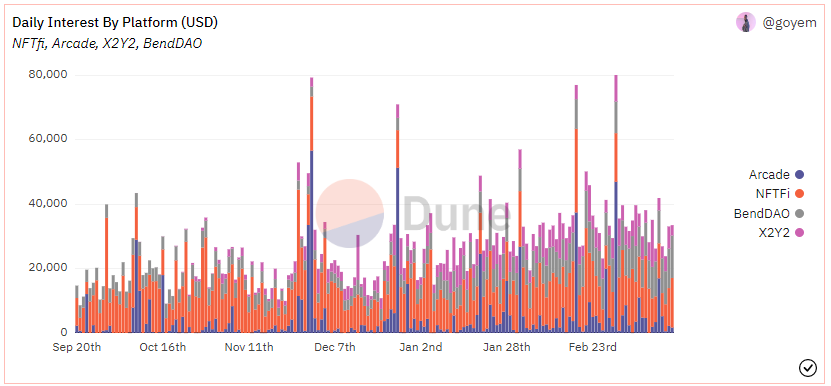Image resolution: width=831 pixels, height=386 pixels.
Task: Click the Dec 7th x-axis label
Action: point(335,348)
